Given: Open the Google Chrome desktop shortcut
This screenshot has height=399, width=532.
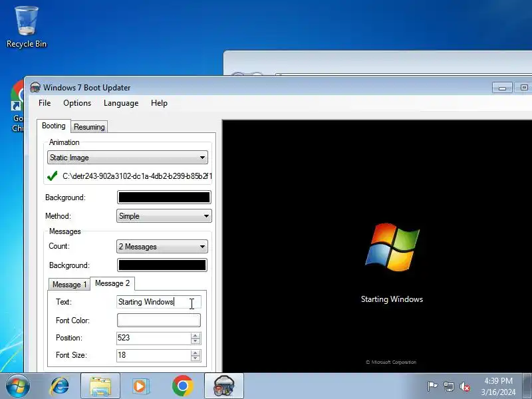Looking at the screenshot, I should tap(17, 106).
